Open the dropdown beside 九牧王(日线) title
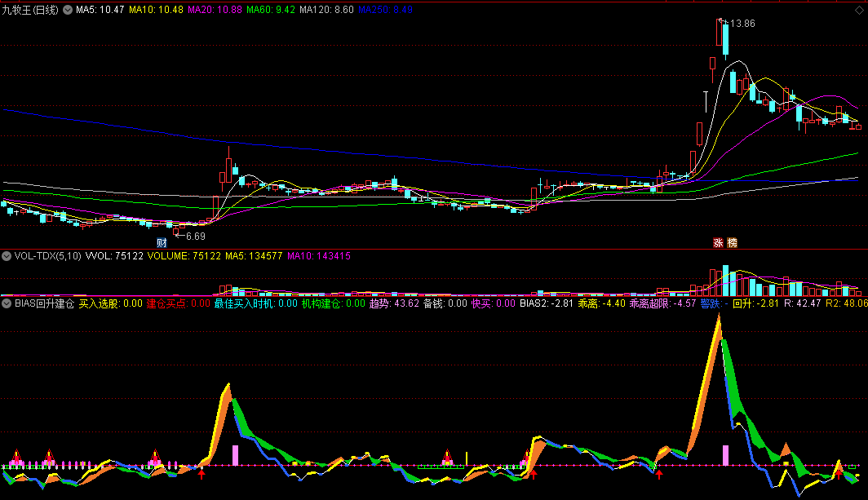868x500 pixels. pos(68,10)
